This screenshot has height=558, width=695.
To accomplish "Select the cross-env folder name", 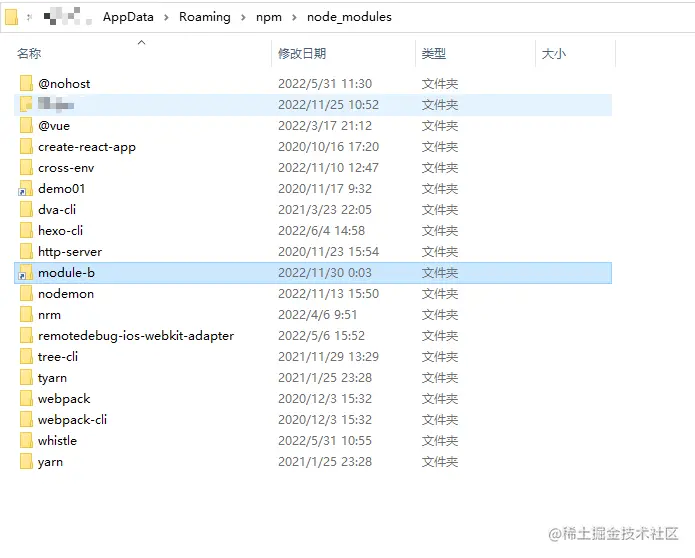I will click(66, 168).
